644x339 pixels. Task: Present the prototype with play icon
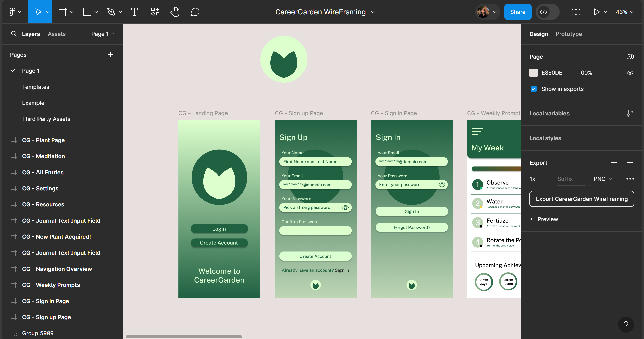pyautogui.click(x=597, y=12)
